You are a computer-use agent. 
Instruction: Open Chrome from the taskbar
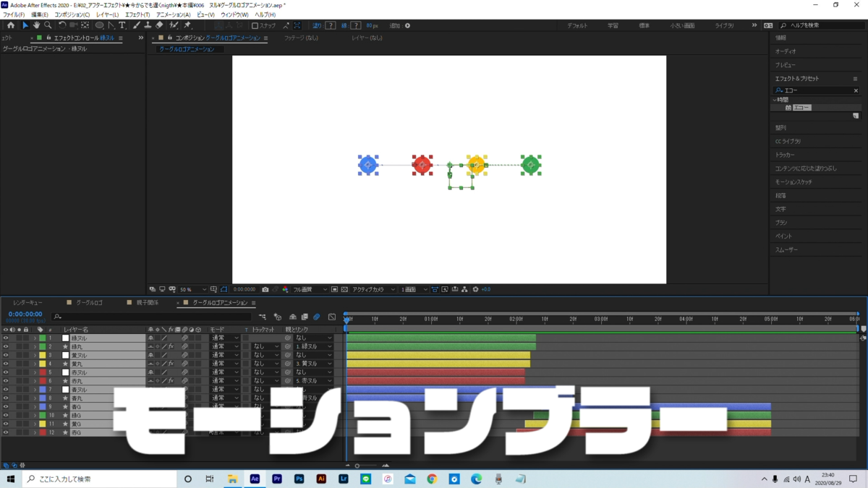click(432, 479)
